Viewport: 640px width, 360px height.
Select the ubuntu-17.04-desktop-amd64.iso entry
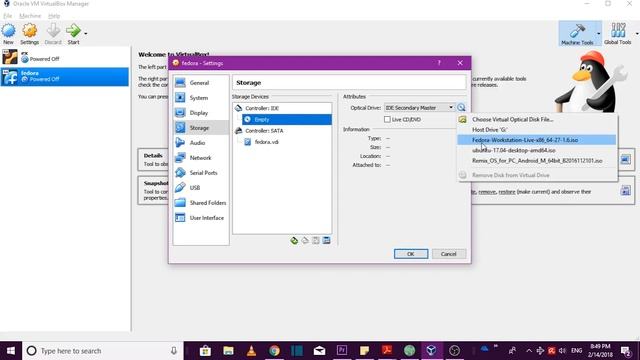point(537,150)
